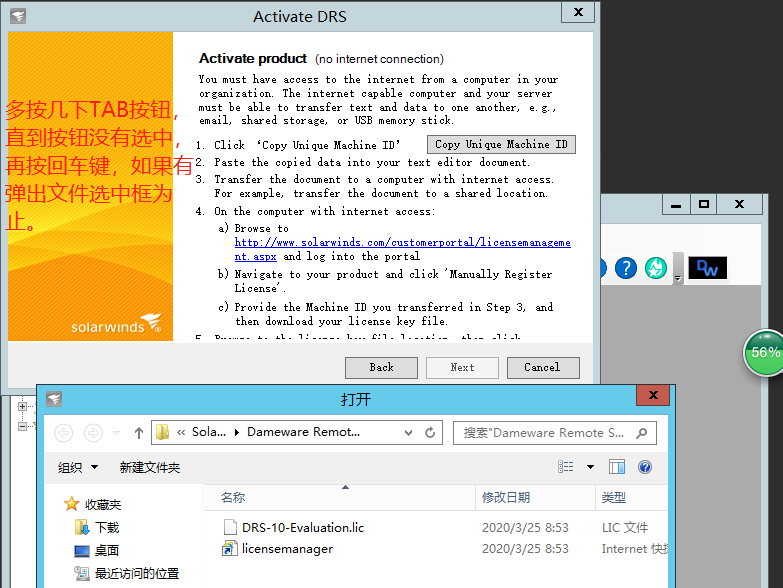The width and height of the screenshot is (783, 588).
Task: Click the magnifier search icon
Action: point(642,433)
